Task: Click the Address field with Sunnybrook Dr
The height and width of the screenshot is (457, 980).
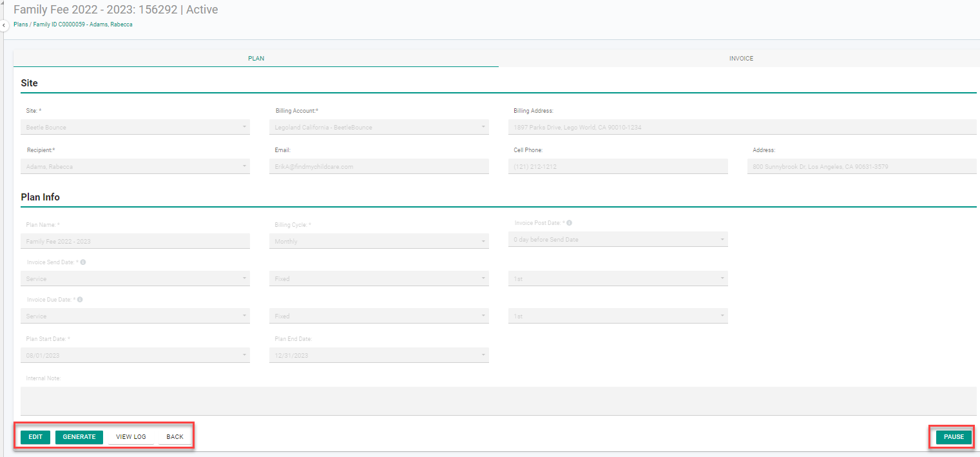Action: pos(862,166)
